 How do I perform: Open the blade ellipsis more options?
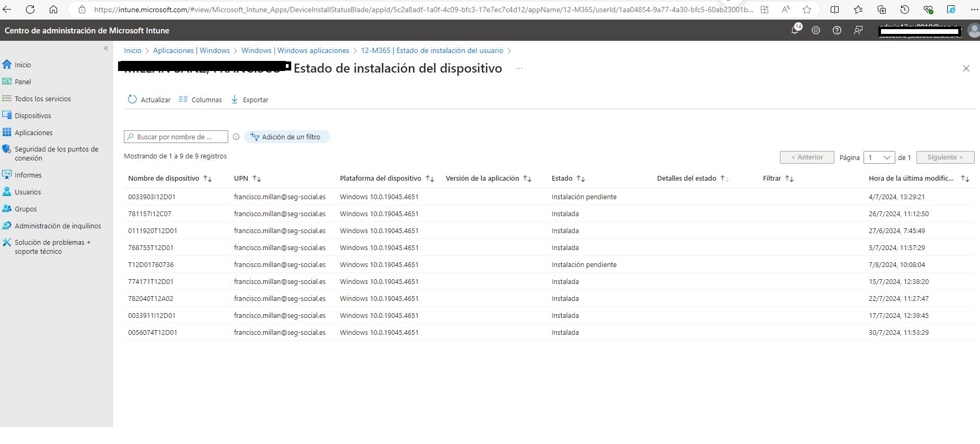click(x=519, y=68)
